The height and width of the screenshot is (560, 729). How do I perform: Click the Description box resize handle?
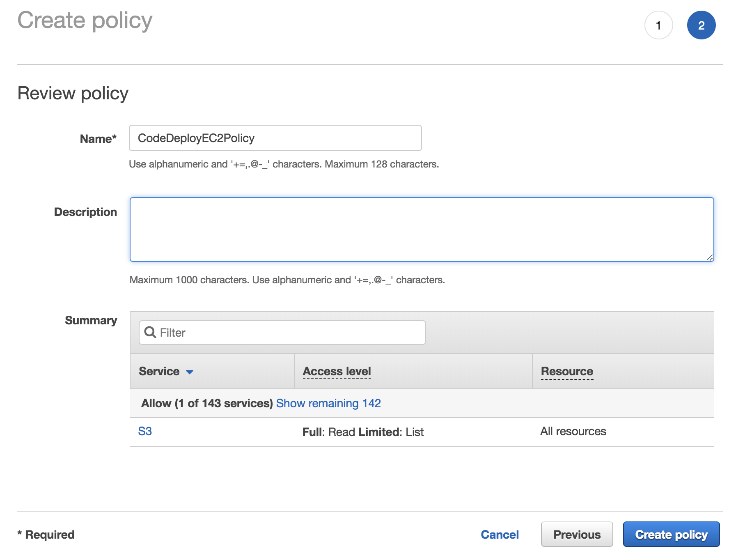pyautogui.click(x=710, y=257)
